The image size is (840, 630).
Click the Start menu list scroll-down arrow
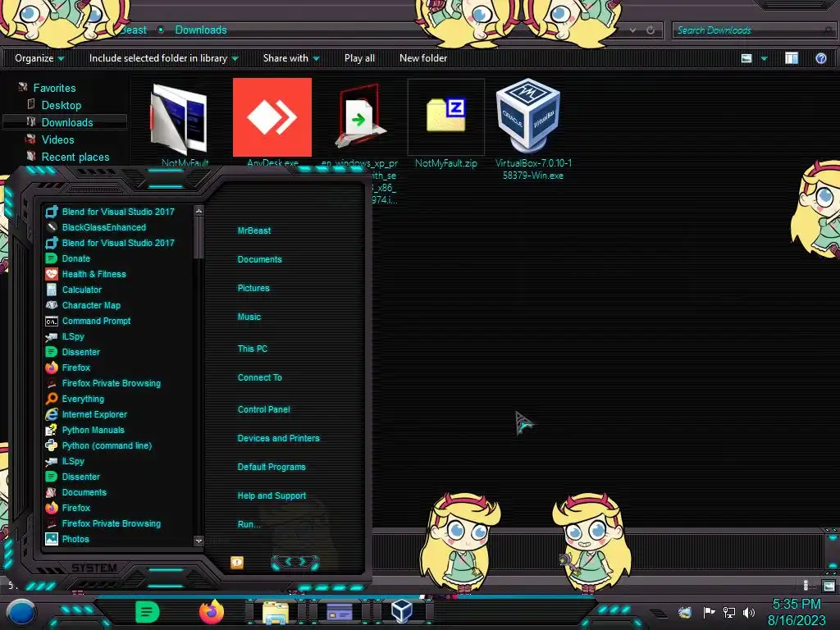[x=199, y=541]
